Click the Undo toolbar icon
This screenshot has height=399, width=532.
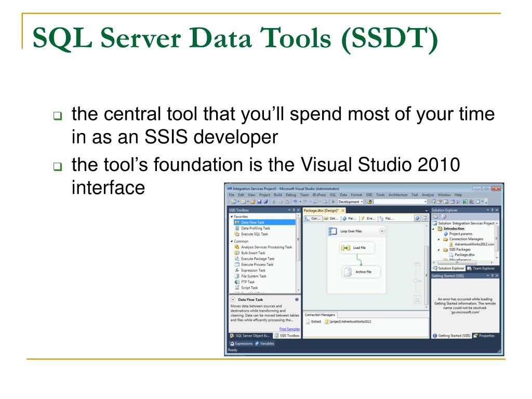(x=295, y=202)
